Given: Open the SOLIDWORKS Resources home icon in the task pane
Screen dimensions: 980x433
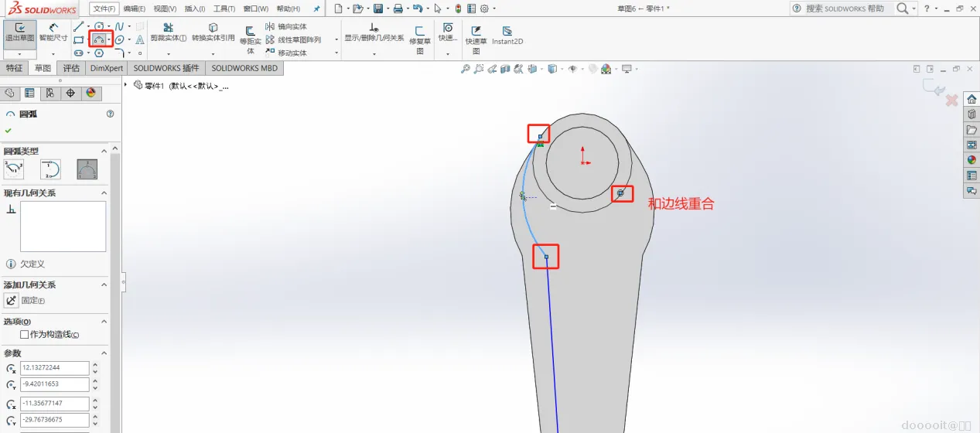Looking at the screenshot, I should tap(971, 98).
